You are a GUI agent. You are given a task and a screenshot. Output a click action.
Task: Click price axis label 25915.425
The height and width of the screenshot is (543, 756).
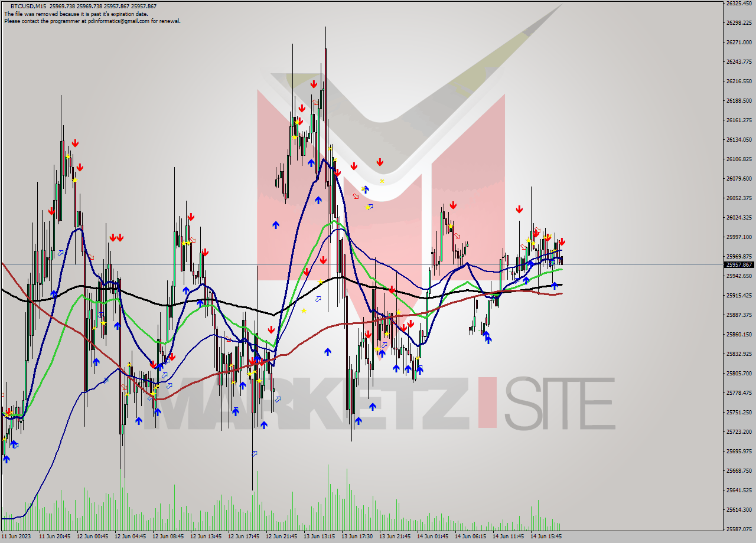739,295
